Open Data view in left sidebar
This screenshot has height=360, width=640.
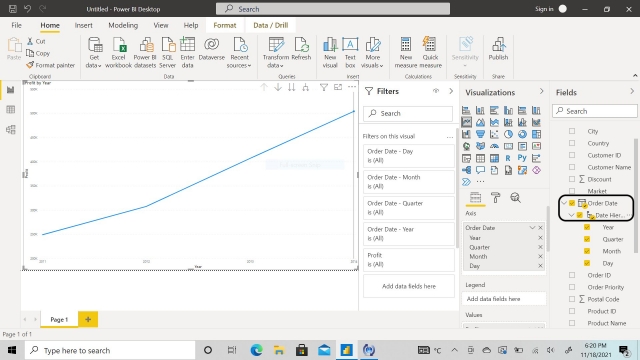[11, 109]
